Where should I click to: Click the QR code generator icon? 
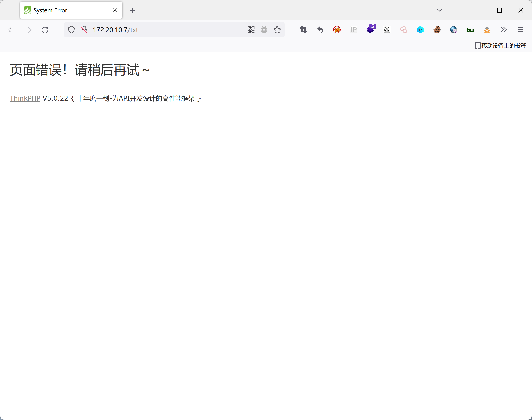[251, 30]
